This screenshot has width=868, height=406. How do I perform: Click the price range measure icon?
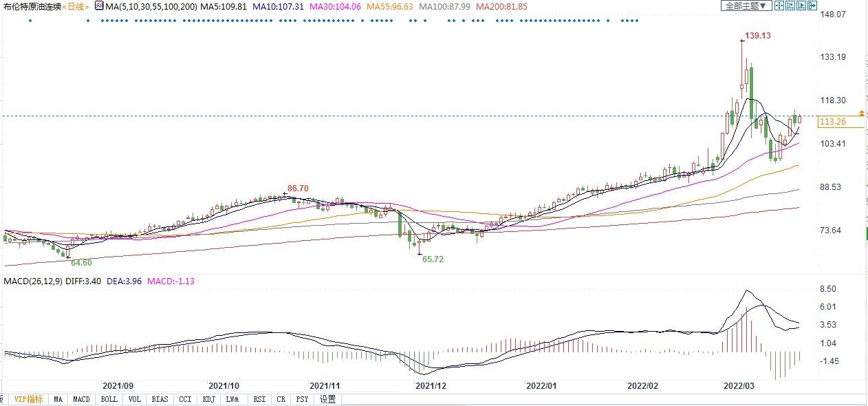(x=790, y=6)
